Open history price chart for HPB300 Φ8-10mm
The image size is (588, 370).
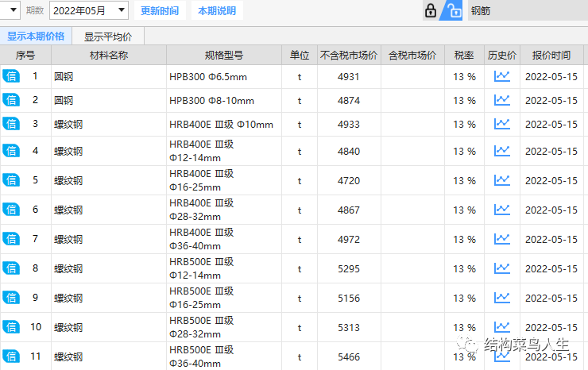click(501, 100)
